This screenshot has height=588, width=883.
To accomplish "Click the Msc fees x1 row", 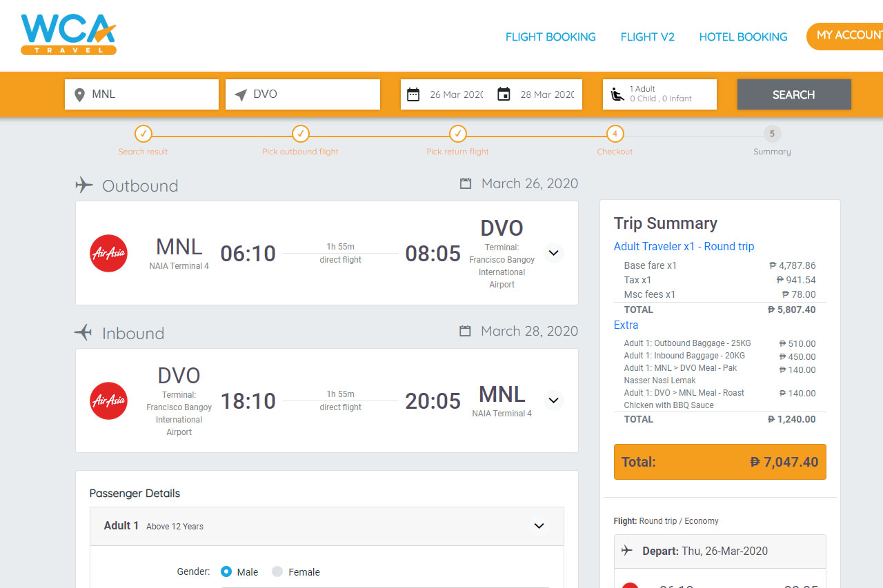I will pyautogui.click(x=720, y=294).
